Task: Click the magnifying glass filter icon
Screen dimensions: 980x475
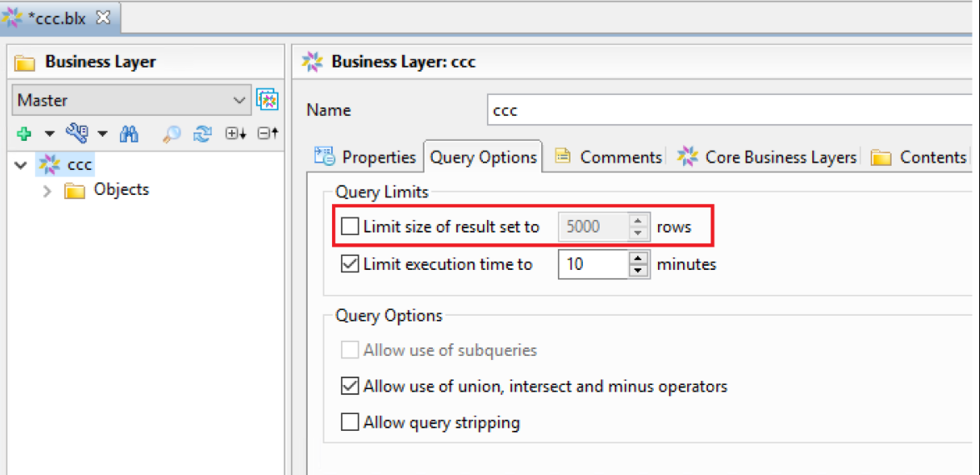Action: pos(172,133)
